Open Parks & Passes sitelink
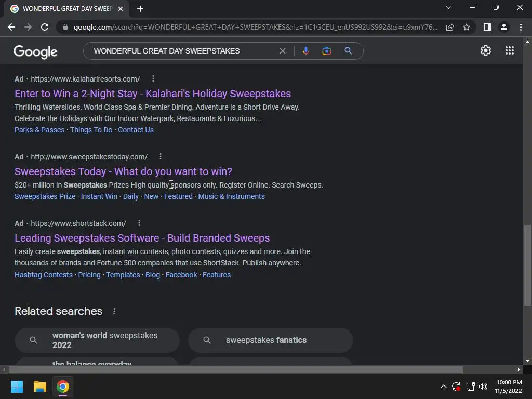Screen dimensions: 532x399 (39, 130)
